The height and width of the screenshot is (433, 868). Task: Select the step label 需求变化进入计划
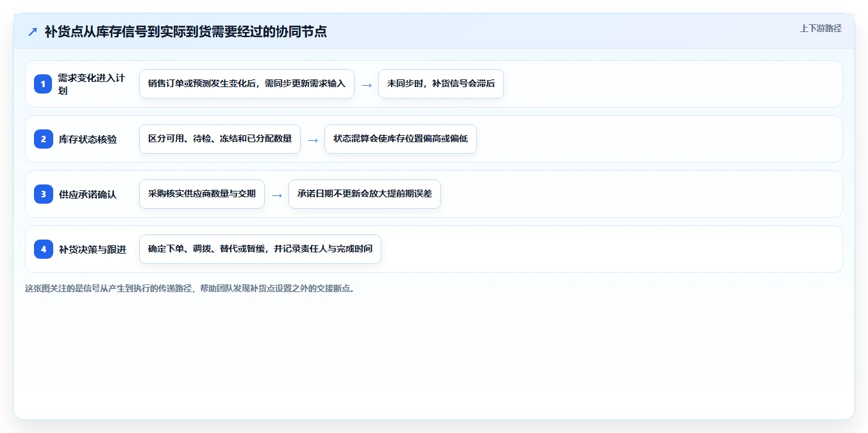pyautogui.click(x=92, y=84)
